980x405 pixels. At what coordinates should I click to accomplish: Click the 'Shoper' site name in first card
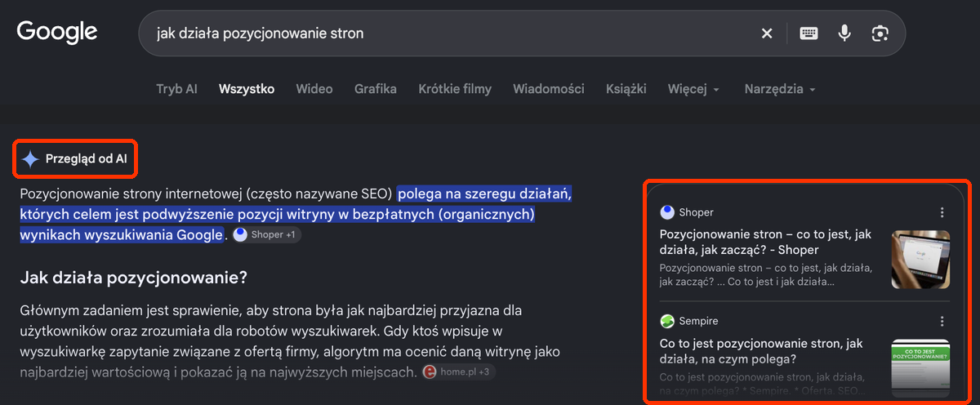tap(697, 212)
